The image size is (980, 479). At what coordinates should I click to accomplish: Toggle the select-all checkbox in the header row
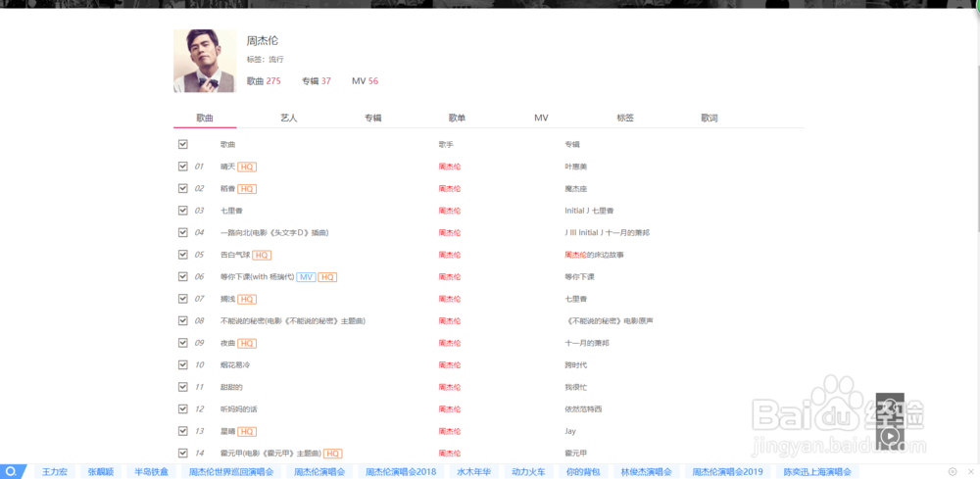[183, 144]
